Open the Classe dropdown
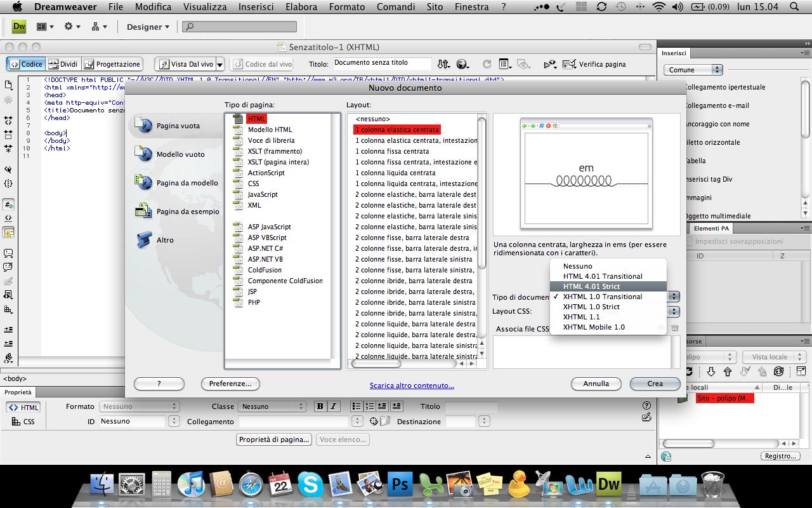The width and height of the screenshot is (812, 508). point(272,406)
